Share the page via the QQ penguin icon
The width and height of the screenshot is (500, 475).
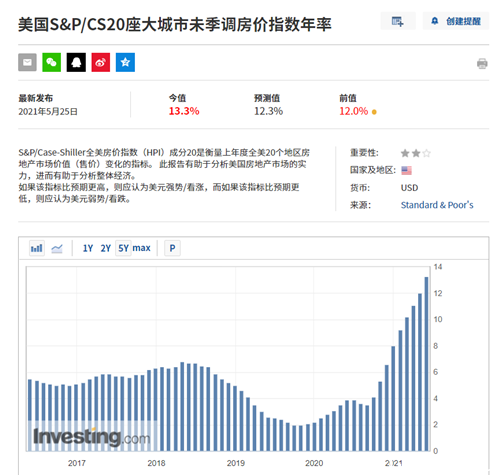click(76, 62)
